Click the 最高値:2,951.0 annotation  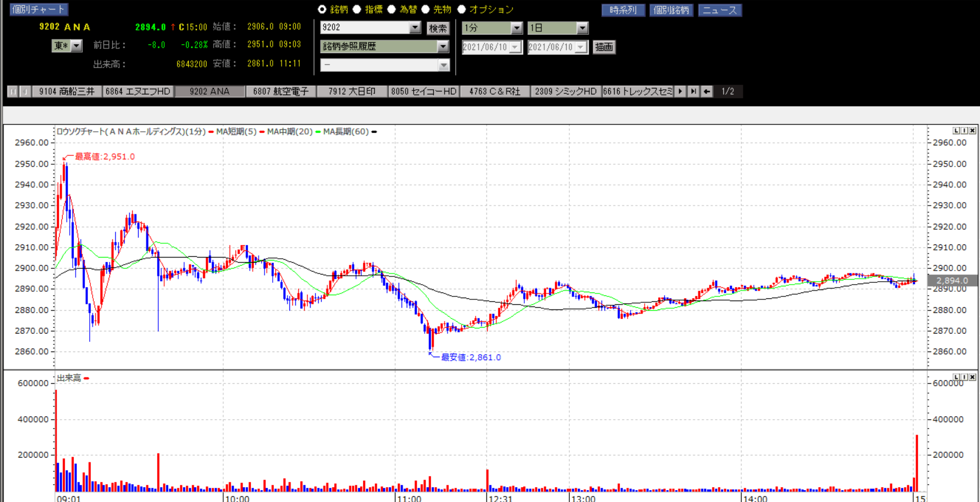104,157
